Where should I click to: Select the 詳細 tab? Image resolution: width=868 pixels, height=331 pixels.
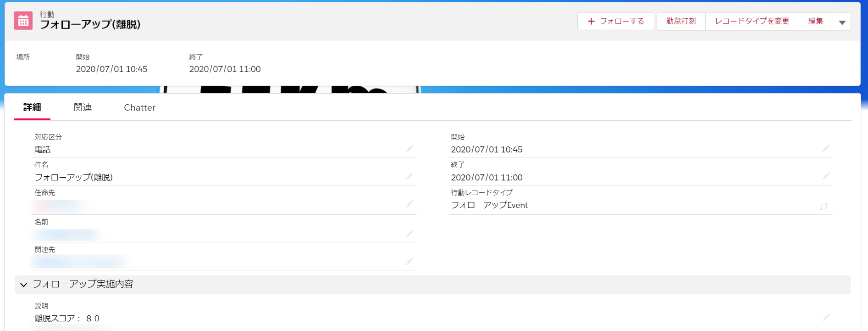[32, 107]
